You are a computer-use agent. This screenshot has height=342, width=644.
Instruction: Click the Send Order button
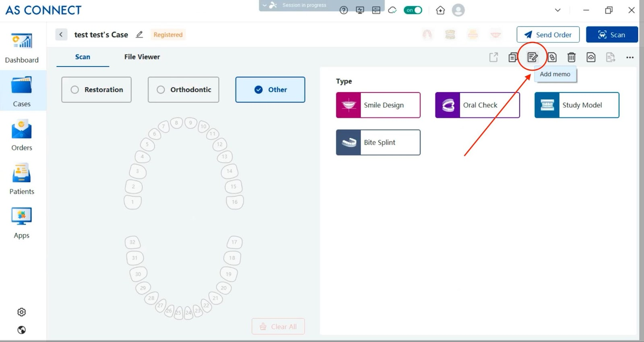click(548, 35)
